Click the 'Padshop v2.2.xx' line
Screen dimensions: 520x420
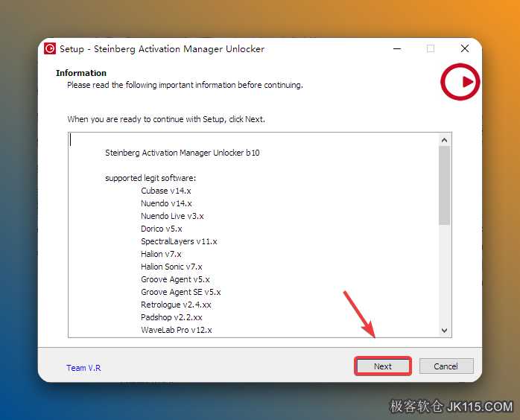[x=171, y=317]
